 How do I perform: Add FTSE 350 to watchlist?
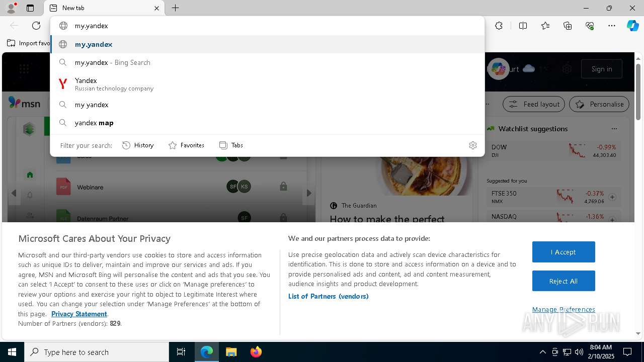[612, 197]
